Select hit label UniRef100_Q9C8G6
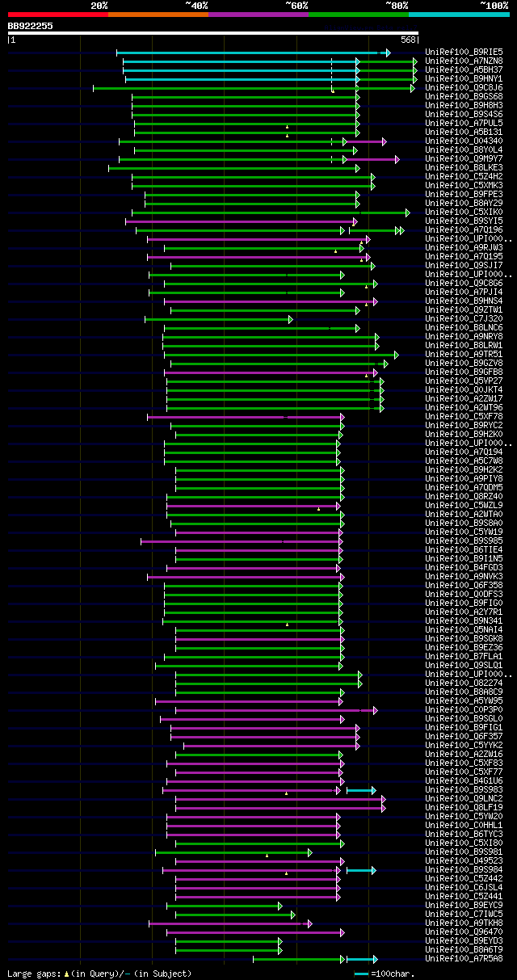Image resolution: width=517 pixels, height=980 pixels. coord(464,284)
